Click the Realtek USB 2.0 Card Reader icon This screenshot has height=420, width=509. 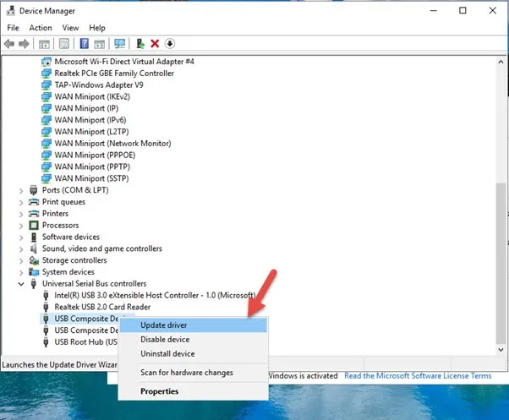[x=46, y=307]
